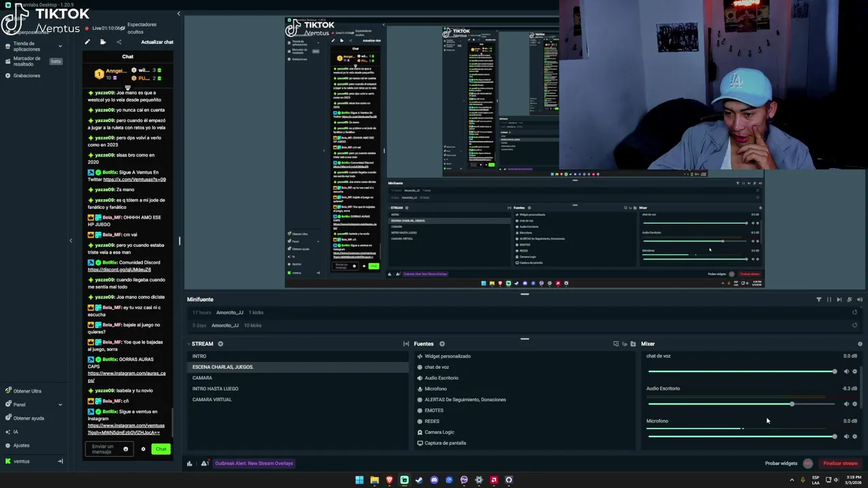Repeat the alert for the 10 kicks event
The width and height of the screenshot is (868, 488).
point(854,325)
